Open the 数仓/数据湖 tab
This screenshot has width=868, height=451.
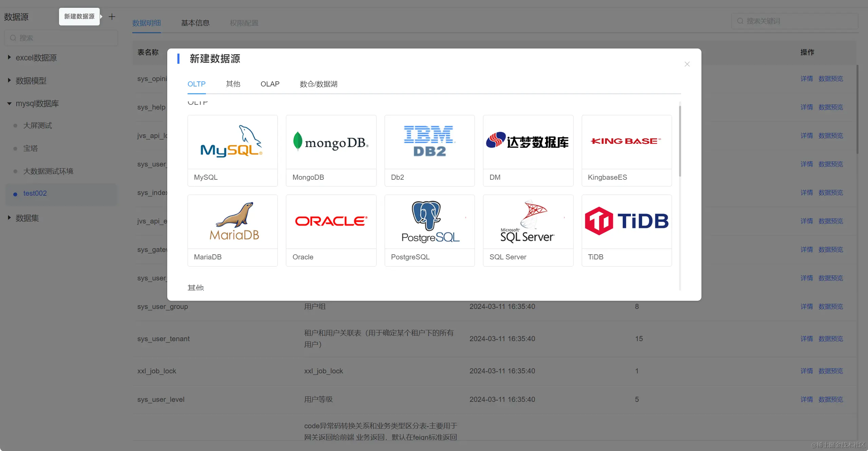[318, 84]
